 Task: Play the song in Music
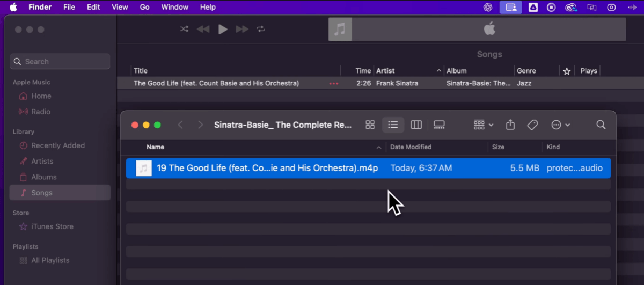pyautogui.click(x=223, y=29)
